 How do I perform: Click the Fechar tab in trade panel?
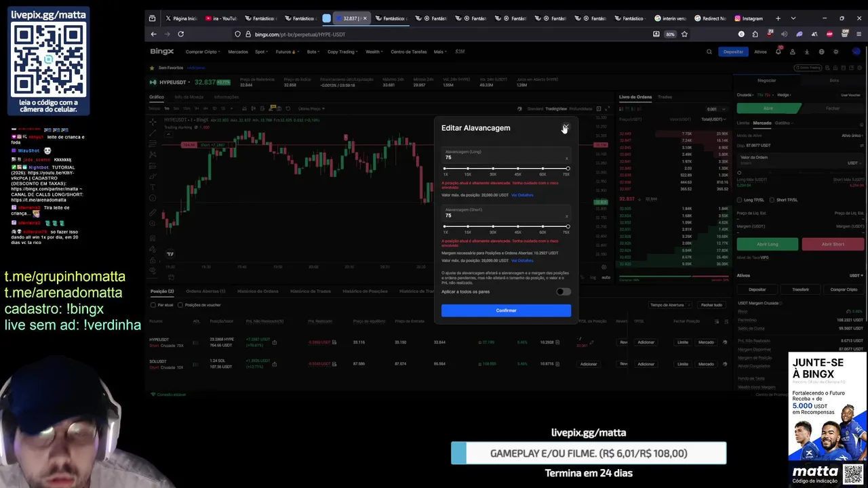[833, 108]
